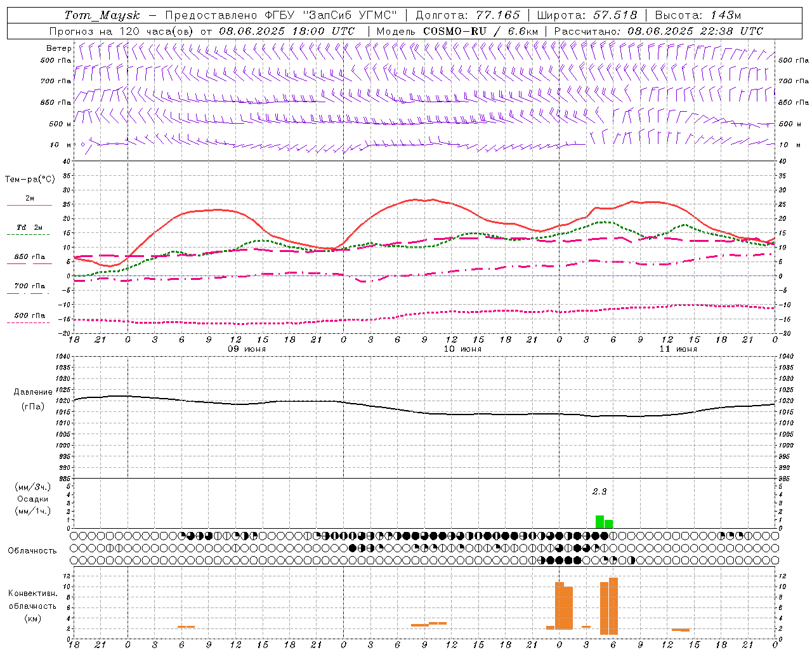Click the Тем-ра(°C) temperature axis title

tap(30, 180)
